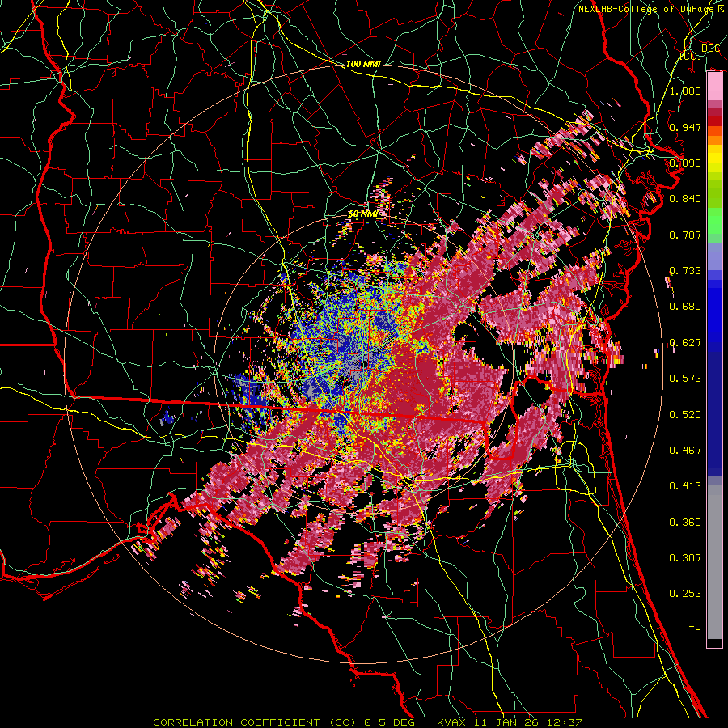Click the [CC] label above the color scale

(691, 56)
